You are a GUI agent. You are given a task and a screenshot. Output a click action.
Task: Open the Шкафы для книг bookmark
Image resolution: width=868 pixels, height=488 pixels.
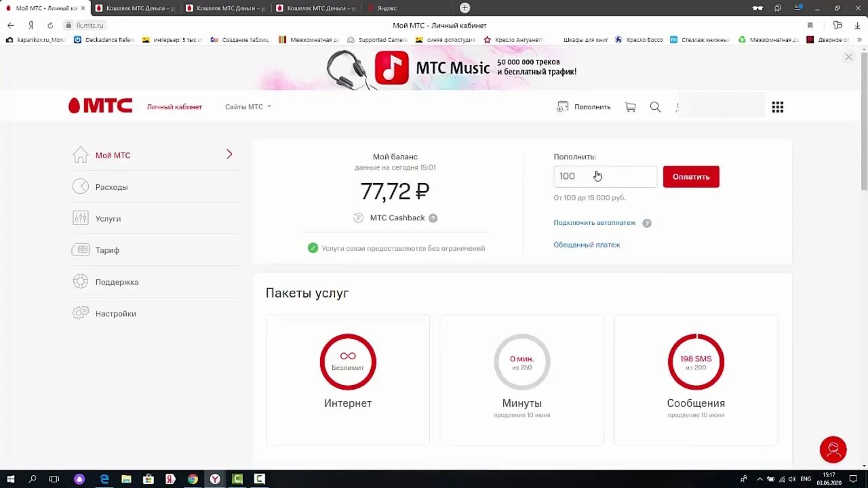pyautogui.click(x=585, y=40)
